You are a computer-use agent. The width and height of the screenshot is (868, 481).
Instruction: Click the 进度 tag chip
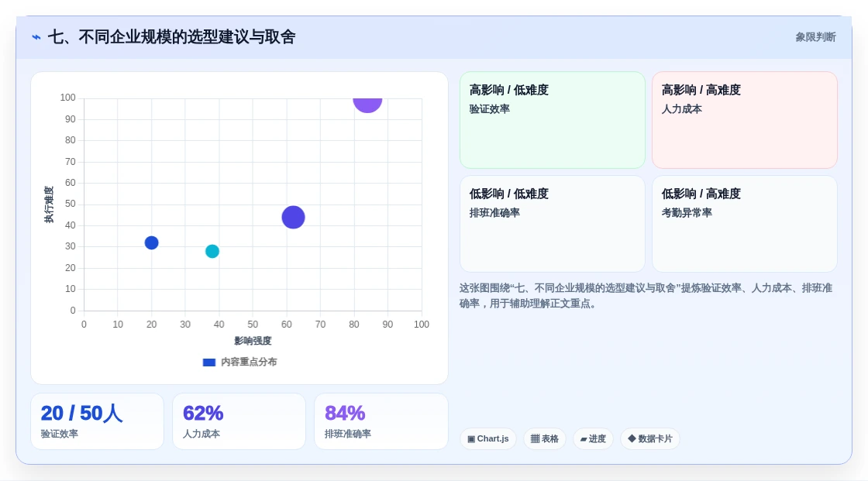point(593,439)
